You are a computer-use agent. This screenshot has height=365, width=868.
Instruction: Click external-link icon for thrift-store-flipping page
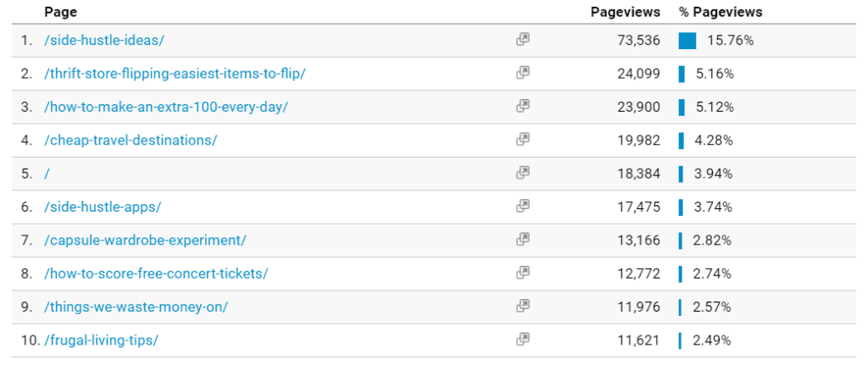(x=522, y=73)
